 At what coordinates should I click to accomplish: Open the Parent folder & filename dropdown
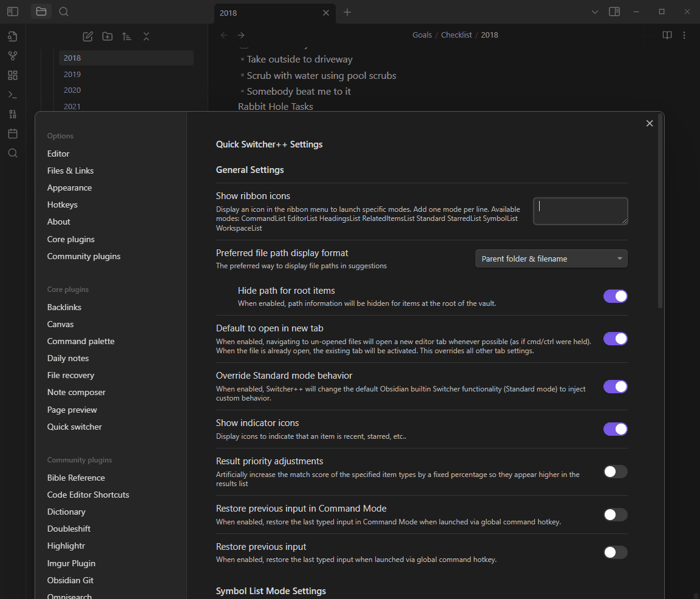[551, 258]
